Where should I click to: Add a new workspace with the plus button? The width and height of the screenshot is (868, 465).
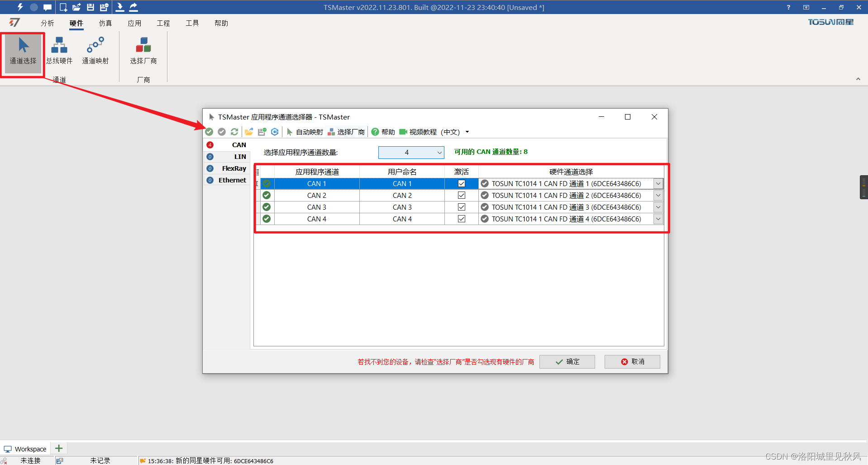click(x=59, y=448)
